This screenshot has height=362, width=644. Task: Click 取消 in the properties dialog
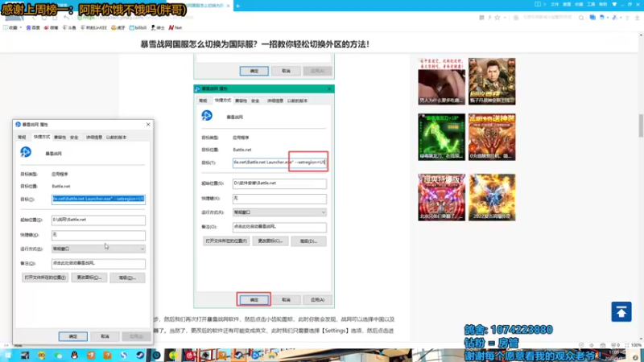point(105,336)
